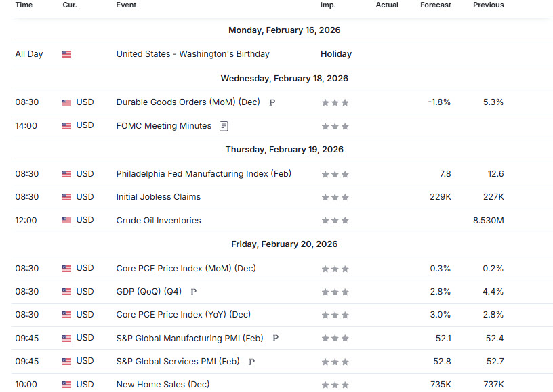Click the 'P' icon after S&P Global Manufacturing PMI
The width and height of the screenshot is (553, 392).
(275, 339)
